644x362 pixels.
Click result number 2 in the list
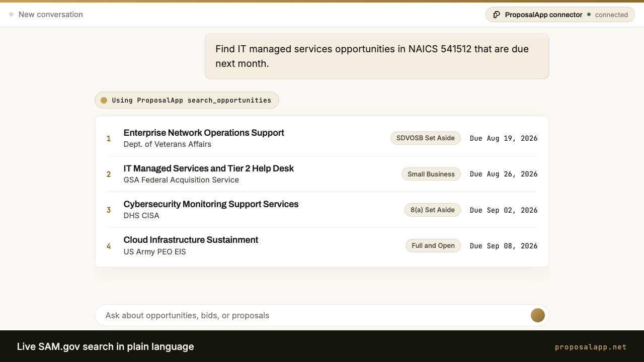tap(109, 174)
